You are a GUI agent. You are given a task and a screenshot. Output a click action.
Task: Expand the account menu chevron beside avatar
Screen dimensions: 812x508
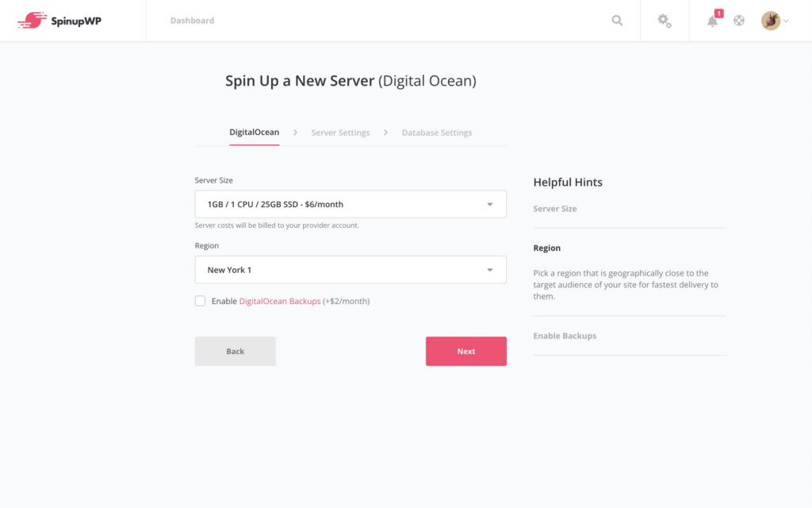click(786, 21)
